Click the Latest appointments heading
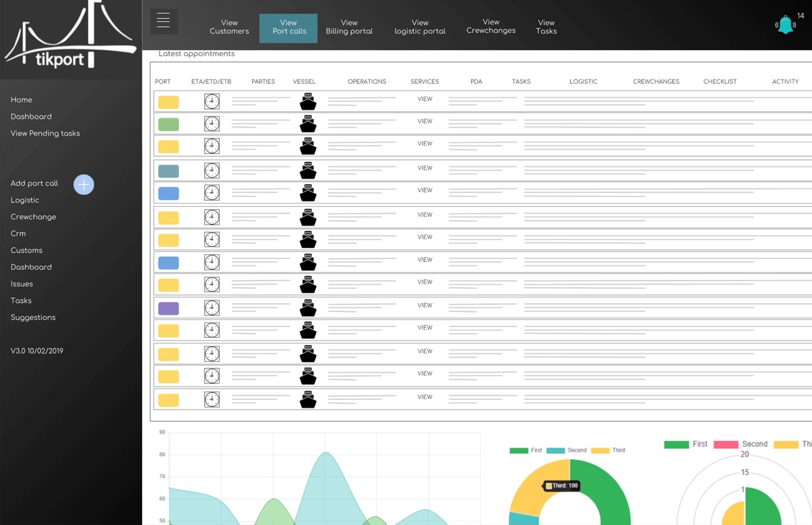The width and height of the screenshot is (812, 525). point(196,54)
